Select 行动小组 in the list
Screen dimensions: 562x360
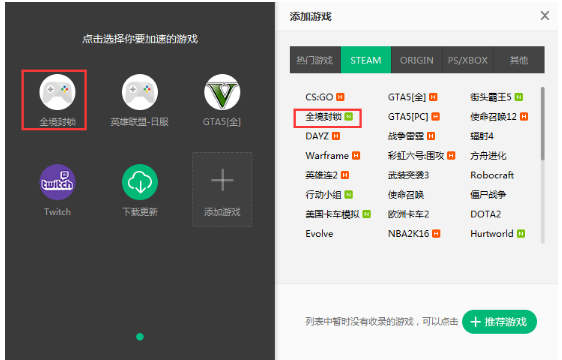pyautogui.click(x=323, y=195)
